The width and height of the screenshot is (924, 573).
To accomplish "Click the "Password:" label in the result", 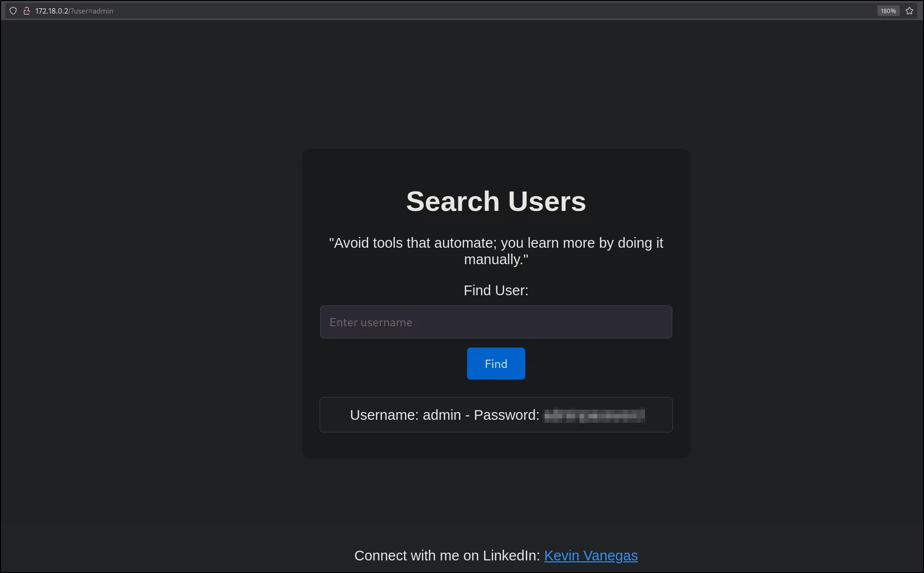I will point(506,415).
